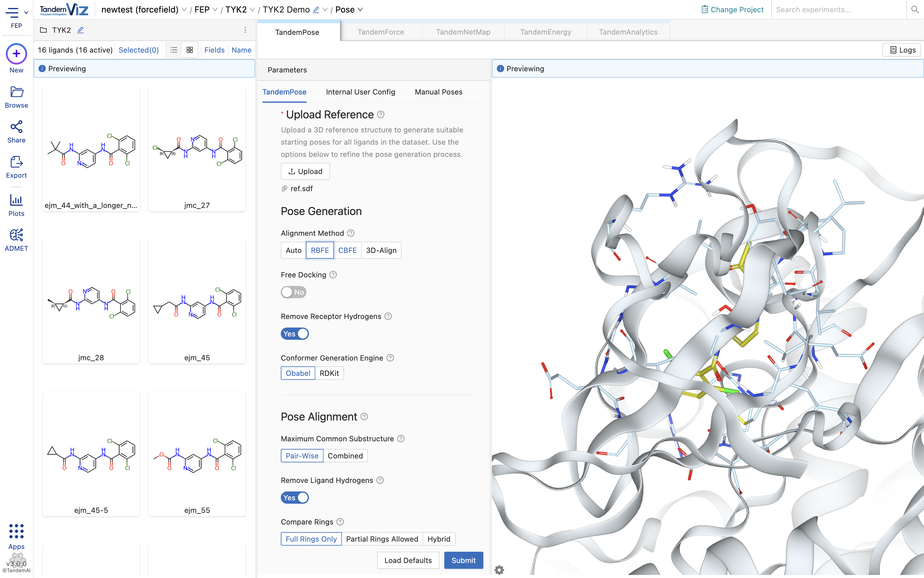This screenshot has height=578, width=924.
Task: Open the Plots chart icon
Action: [x=16, y=200]
